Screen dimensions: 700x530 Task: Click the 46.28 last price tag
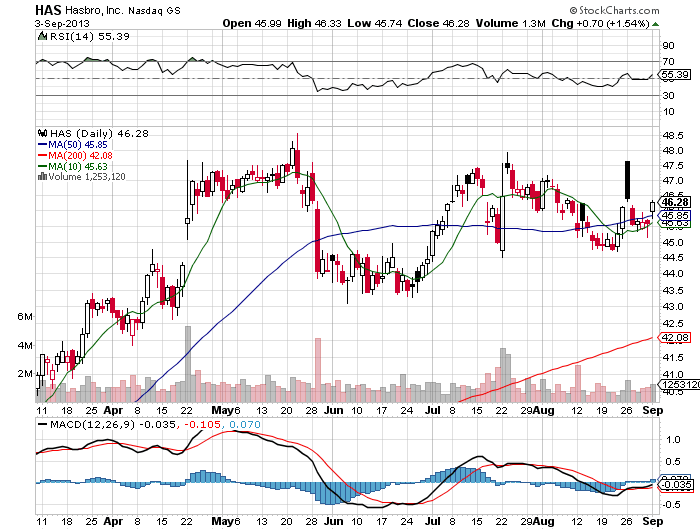(x=675, y=202)
